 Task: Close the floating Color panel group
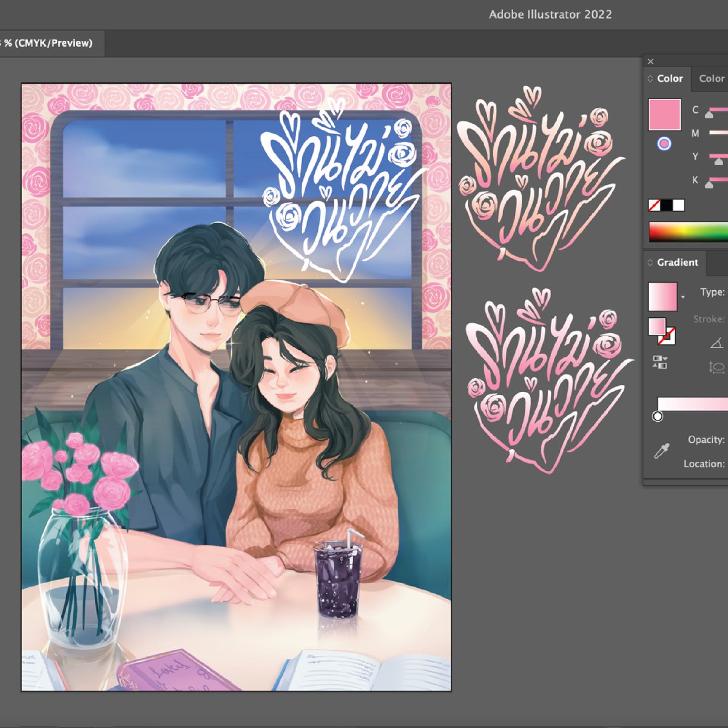click(x=650, y=61)
